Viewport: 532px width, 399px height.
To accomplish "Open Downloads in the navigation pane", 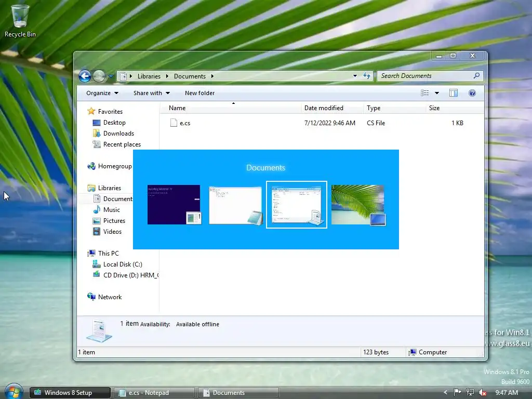I will (118, 134).
